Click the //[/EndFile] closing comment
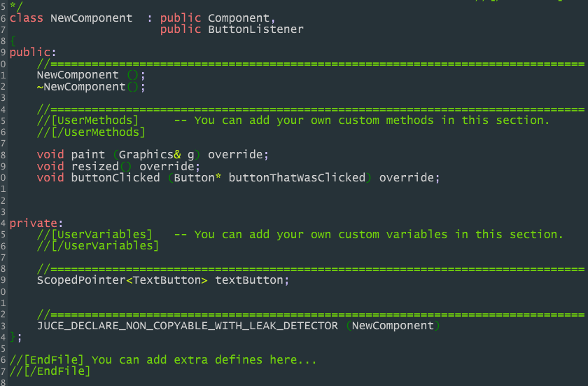 50,371
